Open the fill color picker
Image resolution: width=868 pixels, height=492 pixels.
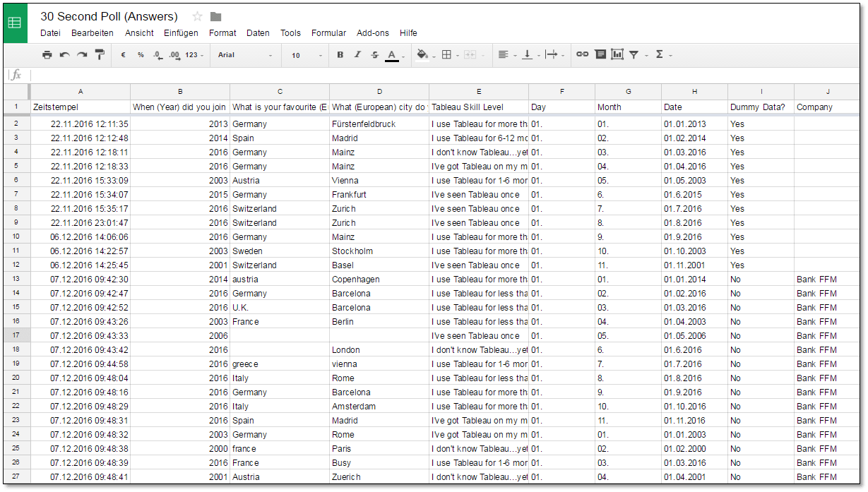point(422,54)
